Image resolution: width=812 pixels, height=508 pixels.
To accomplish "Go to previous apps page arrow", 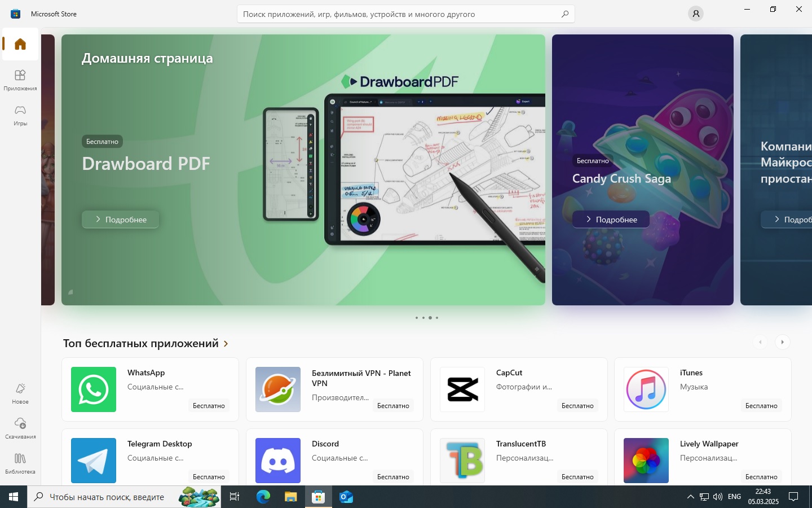I will [x=760, y=342].
